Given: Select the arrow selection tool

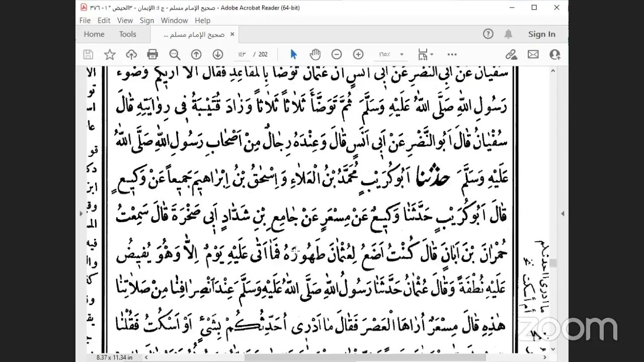Looking at the screenshot, I should [294, 54].
